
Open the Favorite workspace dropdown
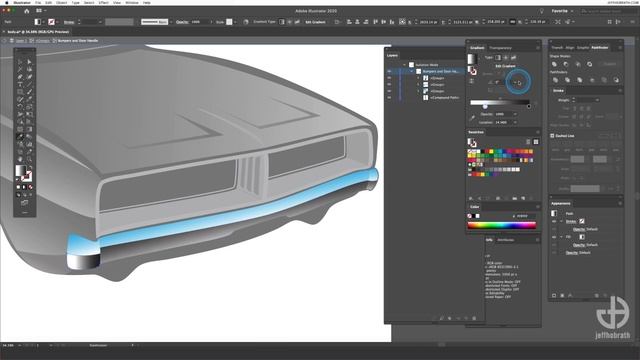pyautogui.click(x=562, y=11)
